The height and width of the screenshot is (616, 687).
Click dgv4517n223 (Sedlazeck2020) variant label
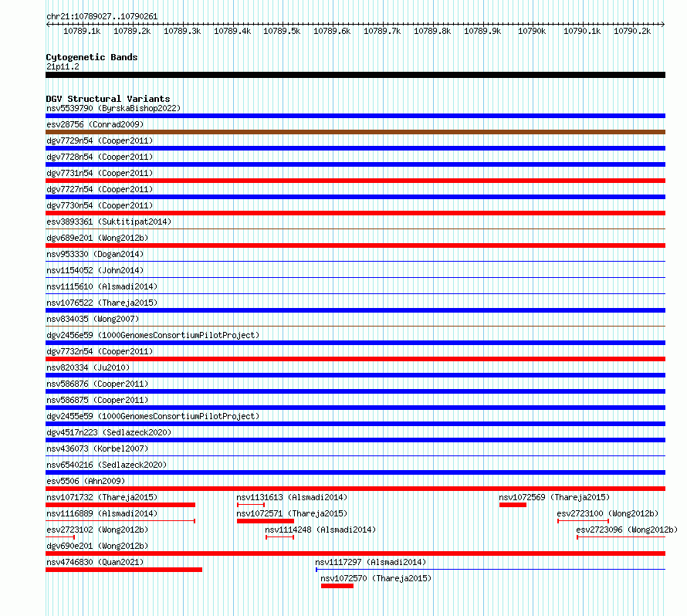coord(109,432)
